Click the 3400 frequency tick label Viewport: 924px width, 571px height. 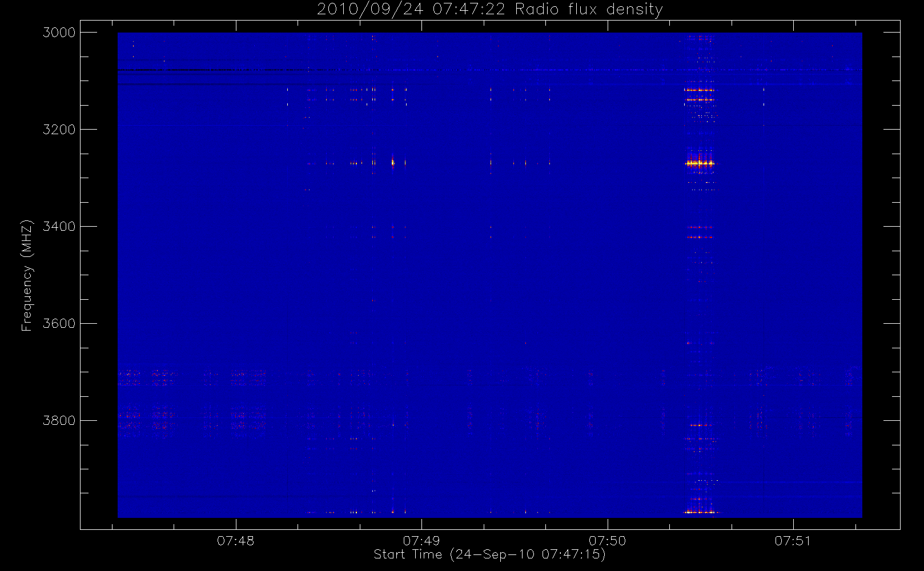coord(59,227)
